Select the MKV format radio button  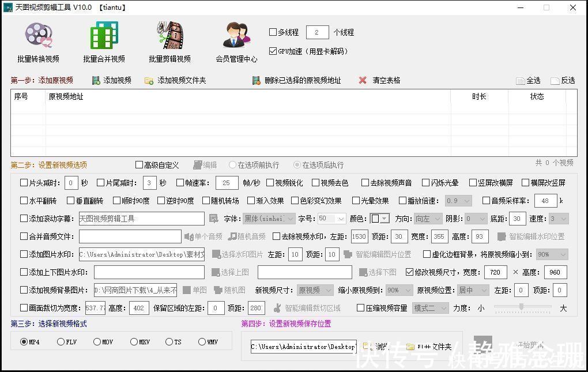click(134, 341)
